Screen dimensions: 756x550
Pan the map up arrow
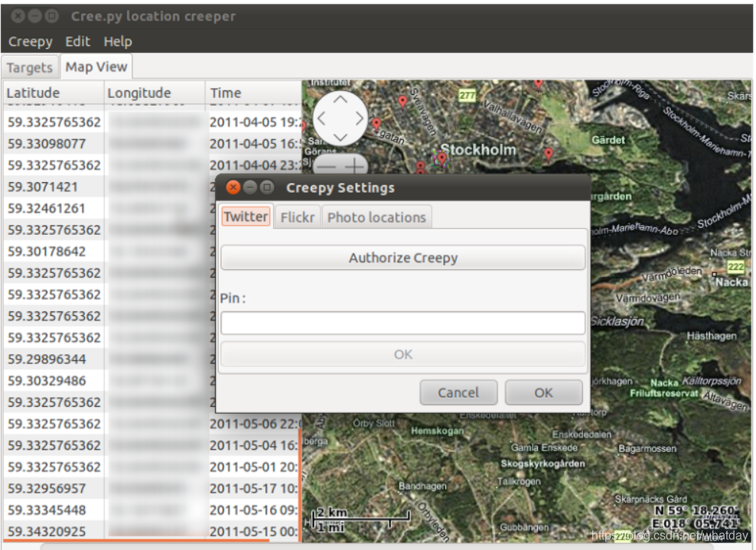tap(341, 99)
